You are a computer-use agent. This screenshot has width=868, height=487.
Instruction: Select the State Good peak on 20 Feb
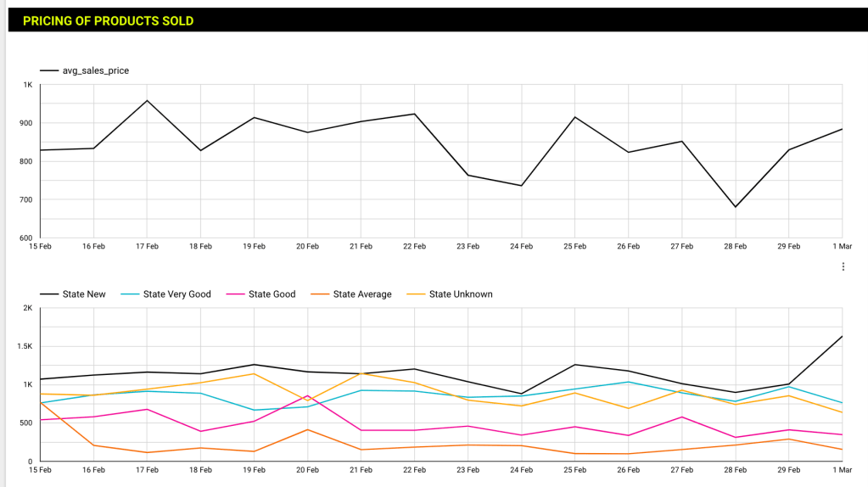[x=307, y=396]
